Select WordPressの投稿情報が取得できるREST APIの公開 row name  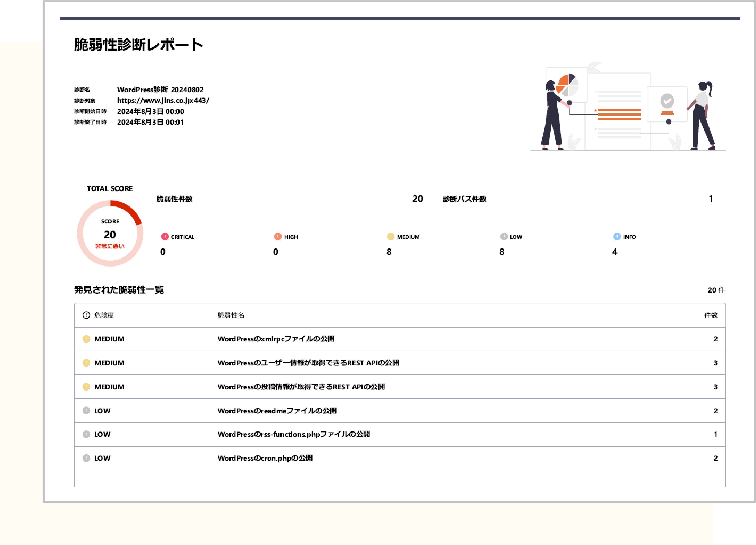(x=301, y=387)
